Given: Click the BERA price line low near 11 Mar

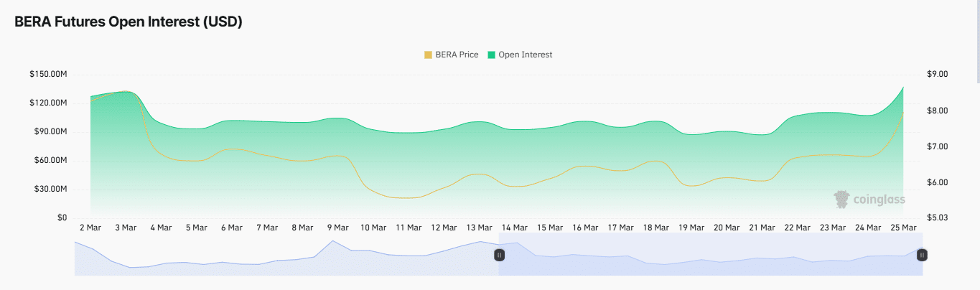Looking at the screenshot, I should pos(409,197).
